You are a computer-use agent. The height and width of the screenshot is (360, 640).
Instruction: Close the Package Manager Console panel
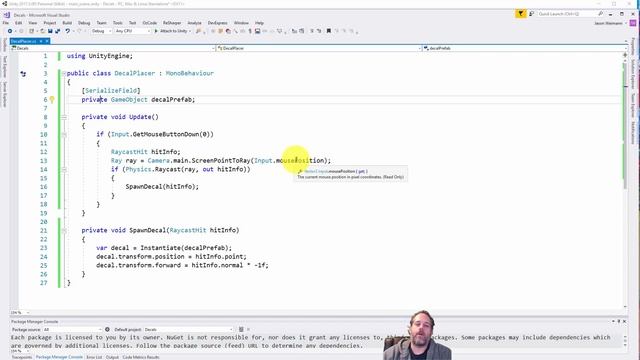tap(624, 322)
